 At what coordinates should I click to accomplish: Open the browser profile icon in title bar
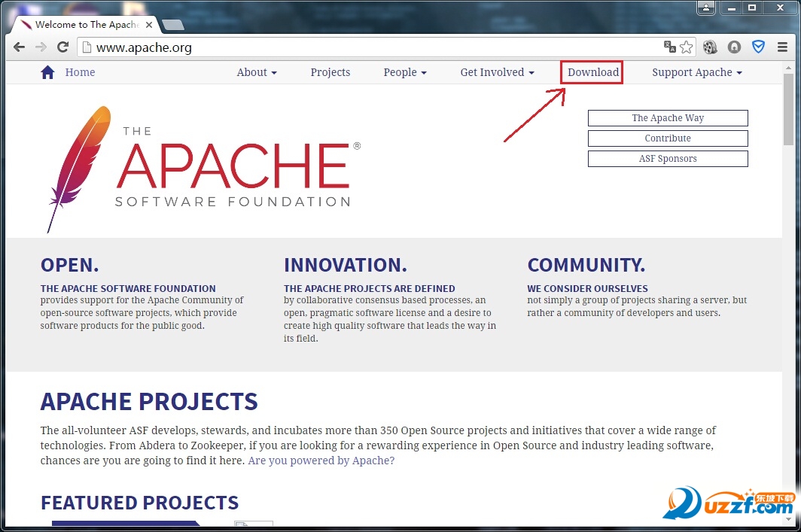click(705, 8)
